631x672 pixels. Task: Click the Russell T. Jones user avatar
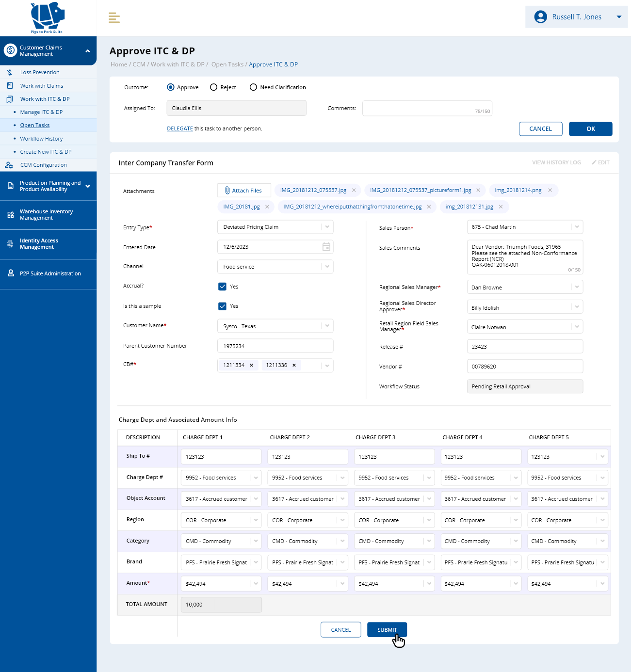[540, 17]
